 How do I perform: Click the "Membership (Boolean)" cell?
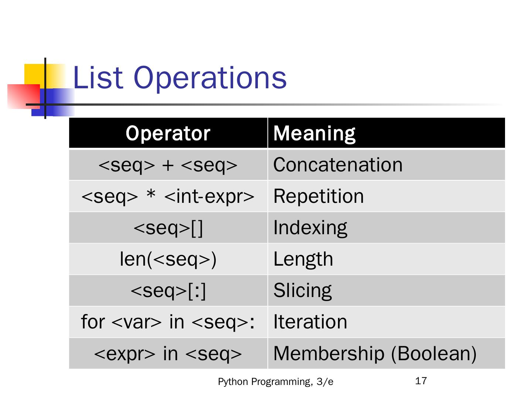(375, 353)
